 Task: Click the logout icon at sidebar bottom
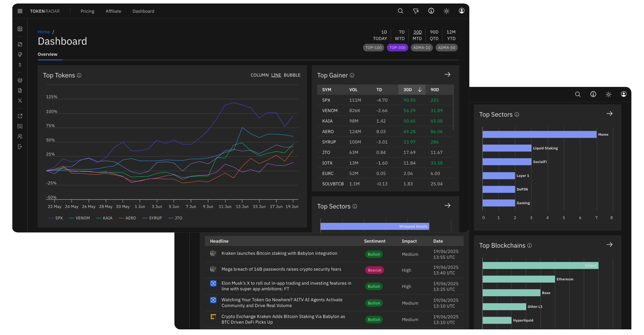click(x=20, y=146)
